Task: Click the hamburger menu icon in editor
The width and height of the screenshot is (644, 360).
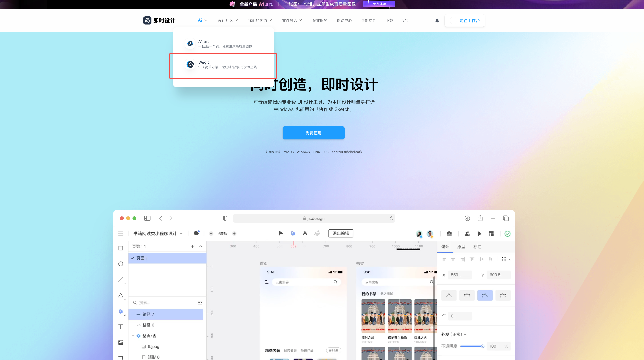Action: click(121, 233)
